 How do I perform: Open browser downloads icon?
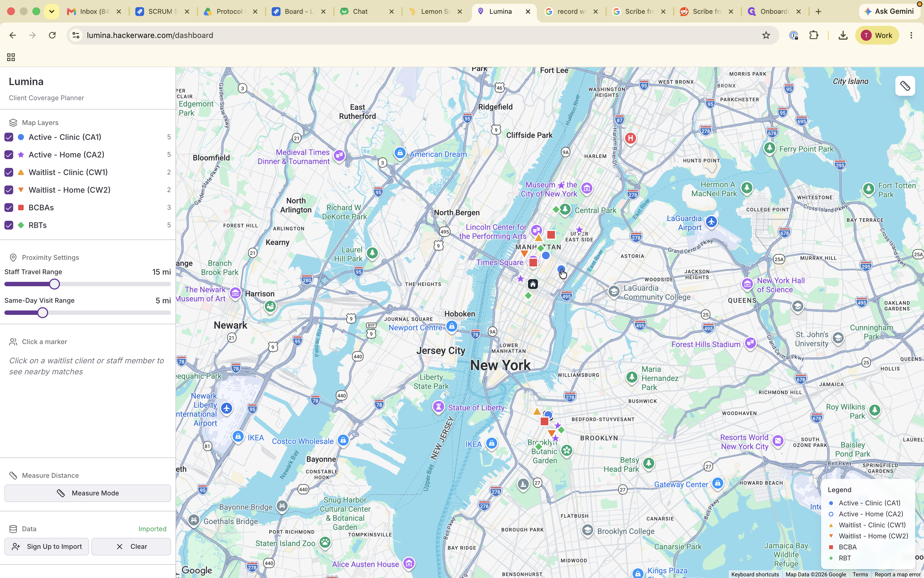pos(843,35)
